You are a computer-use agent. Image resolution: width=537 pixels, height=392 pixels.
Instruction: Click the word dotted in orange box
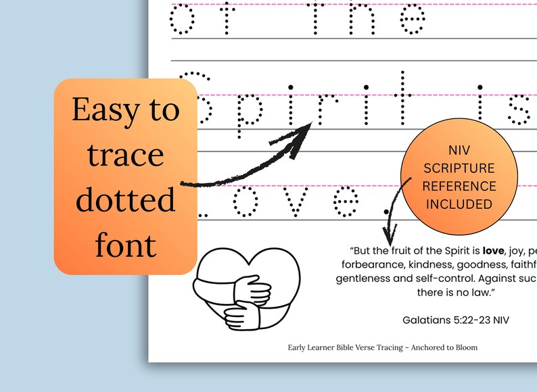coord(126,199)
